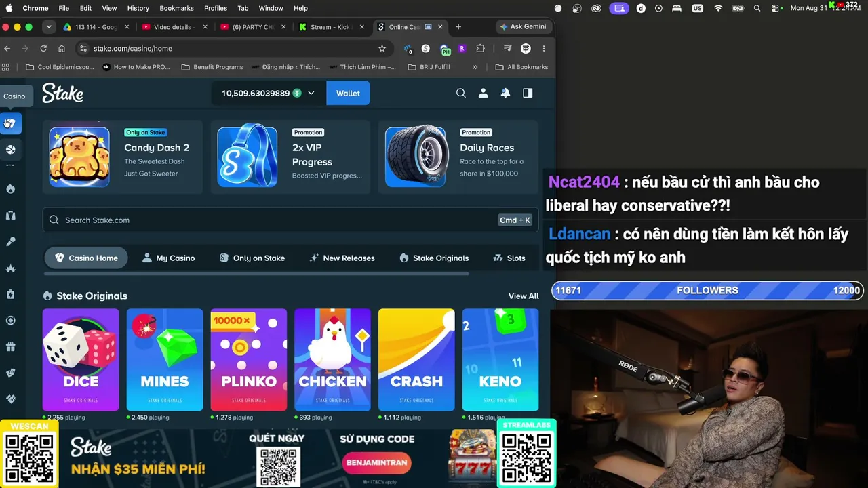Open the user profile icon in Stake header
Image resolution: width=868 pixels, height=488 pixels.
(x=483, y=93)
